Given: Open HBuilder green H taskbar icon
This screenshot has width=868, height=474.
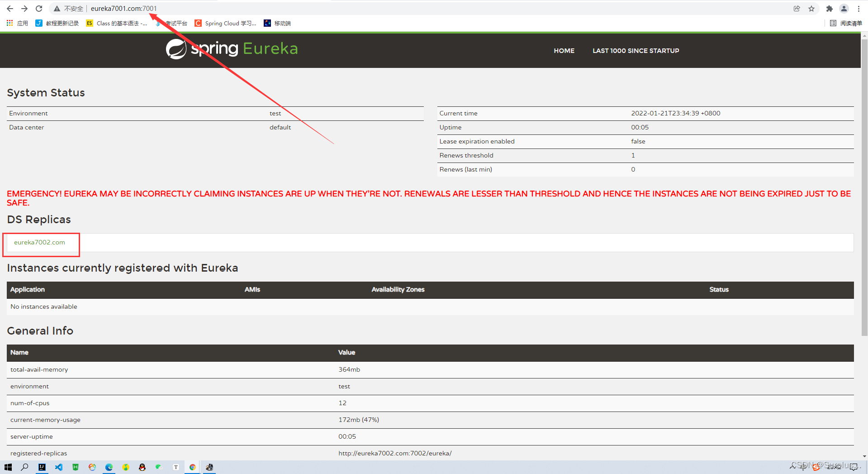Looking at the screenshot, I should [76, 467].
